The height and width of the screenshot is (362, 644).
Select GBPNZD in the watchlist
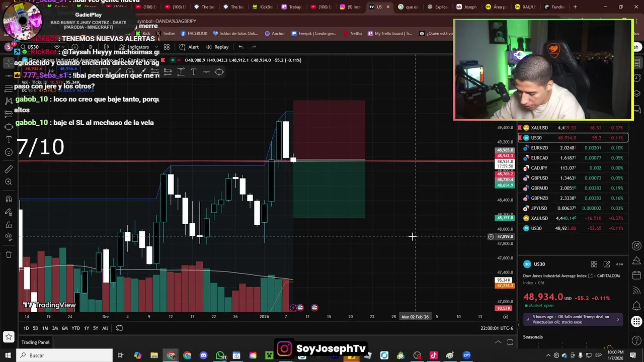[573, 198]
